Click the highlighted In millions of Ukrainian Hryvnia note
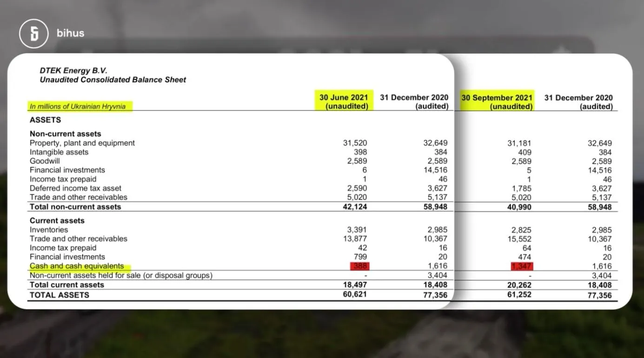This screenshot has width=644, height=358. 78,106
